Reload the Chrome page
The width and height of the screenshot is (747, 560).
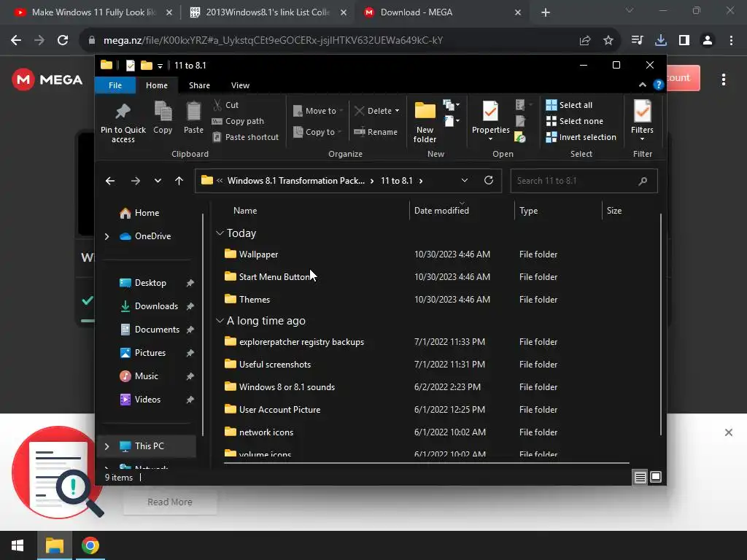tap(63, 41)
